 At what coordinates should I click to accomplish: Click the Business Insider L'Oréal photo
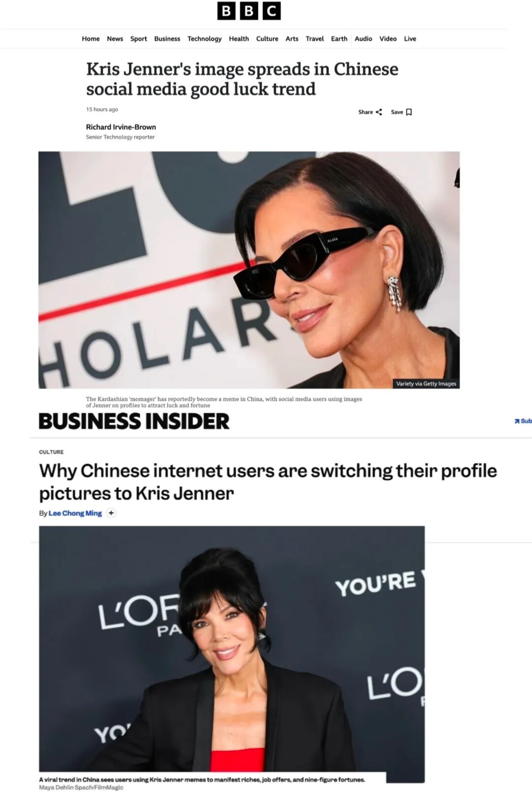(x=232, y=654)
